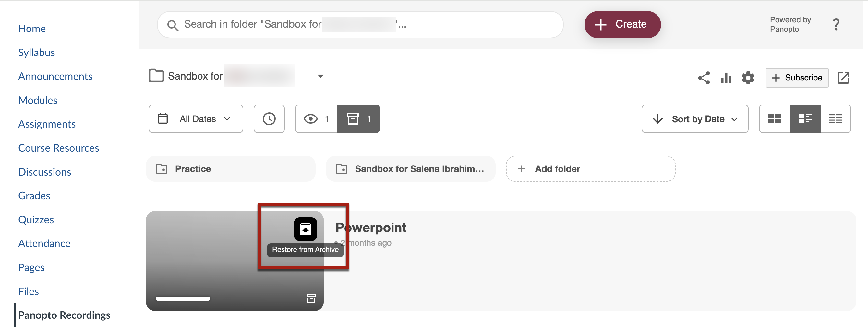Open the folder share icon
The image size is (868, 333).
(x=704, y=78)
